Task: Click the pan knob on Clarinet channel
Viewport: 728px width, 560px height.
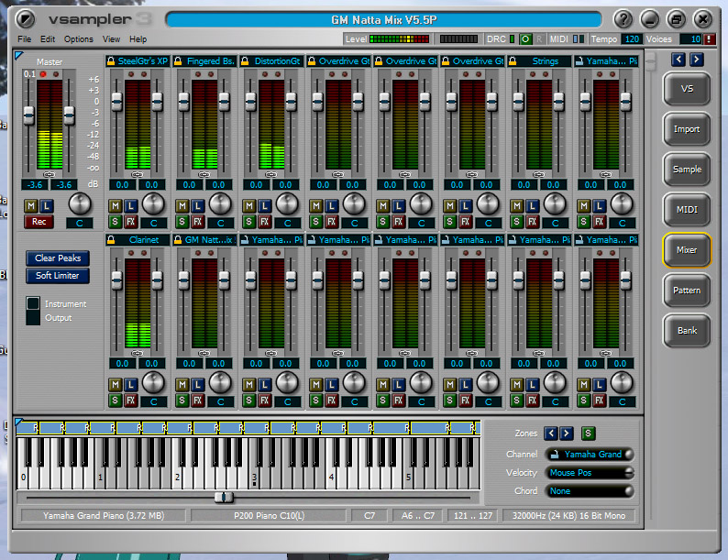Action: click(x=153, y=383)
